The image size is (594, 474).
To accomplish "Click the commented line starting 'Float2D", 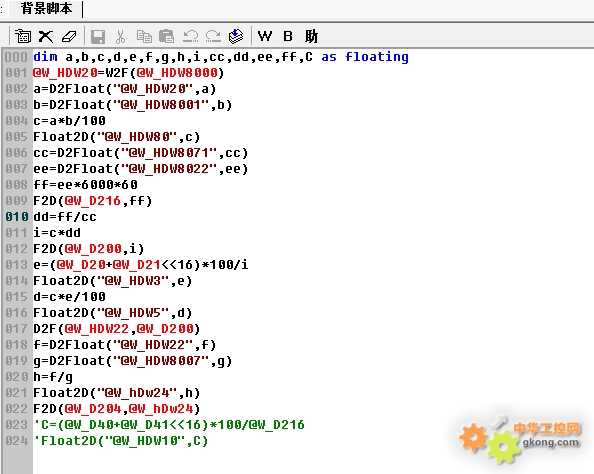I will (121, 441).
